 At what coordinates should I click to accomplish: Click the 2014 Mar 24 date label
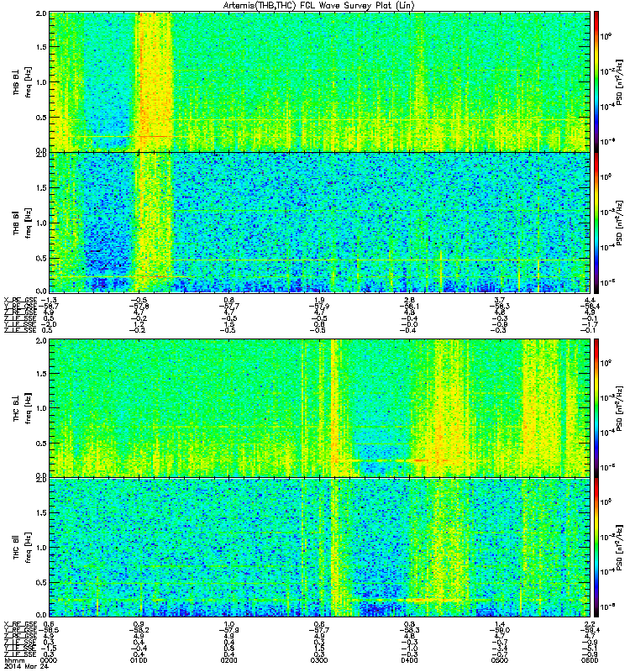[x=27, y=666]
